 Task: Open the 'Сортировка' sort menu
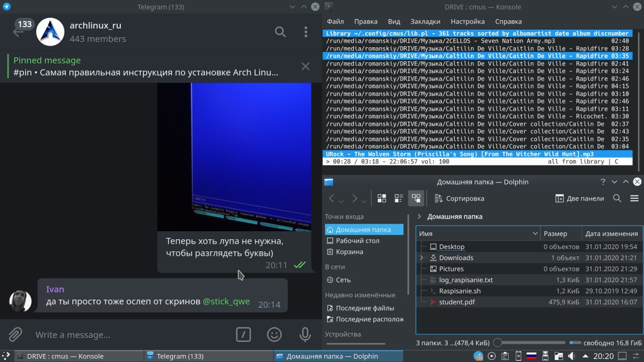pyautogui.click(x=459, y=199)
